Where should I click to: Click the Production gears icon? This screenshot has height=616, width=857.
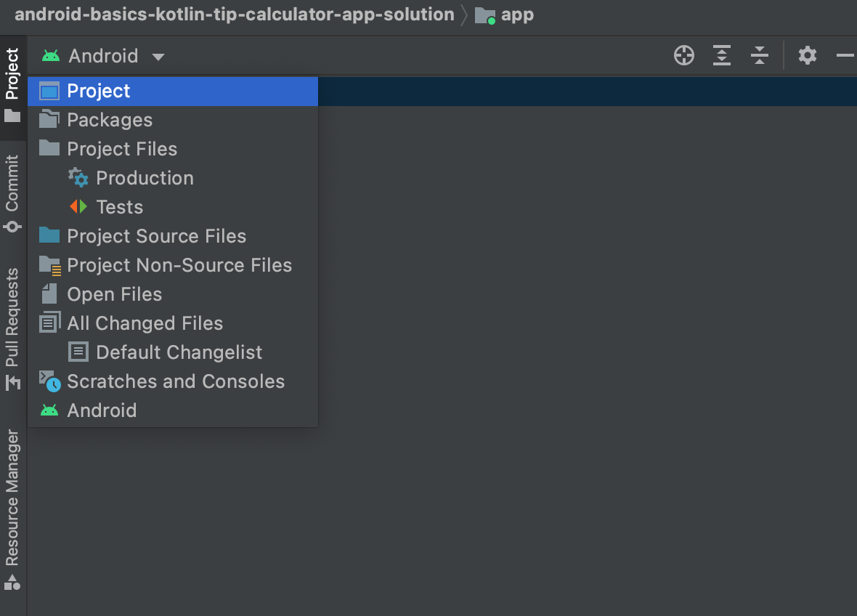coord(78,178)
